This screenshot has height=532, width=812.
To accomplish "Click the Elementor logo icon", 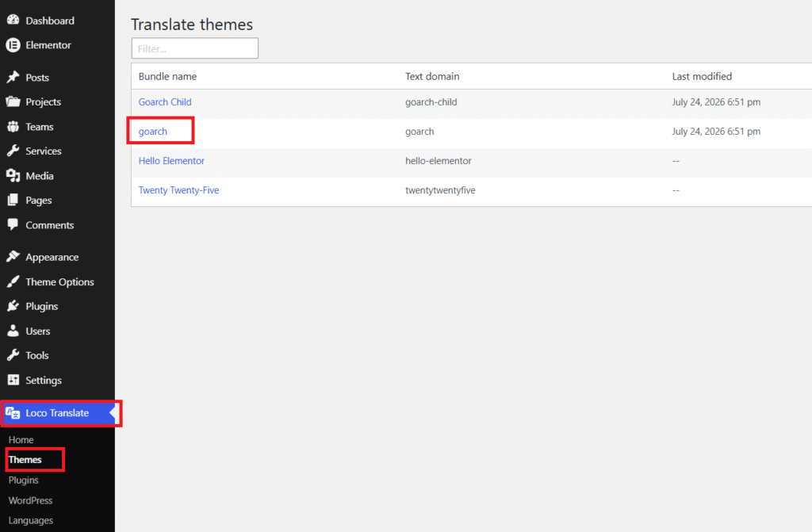I will (x=13, y=45).
